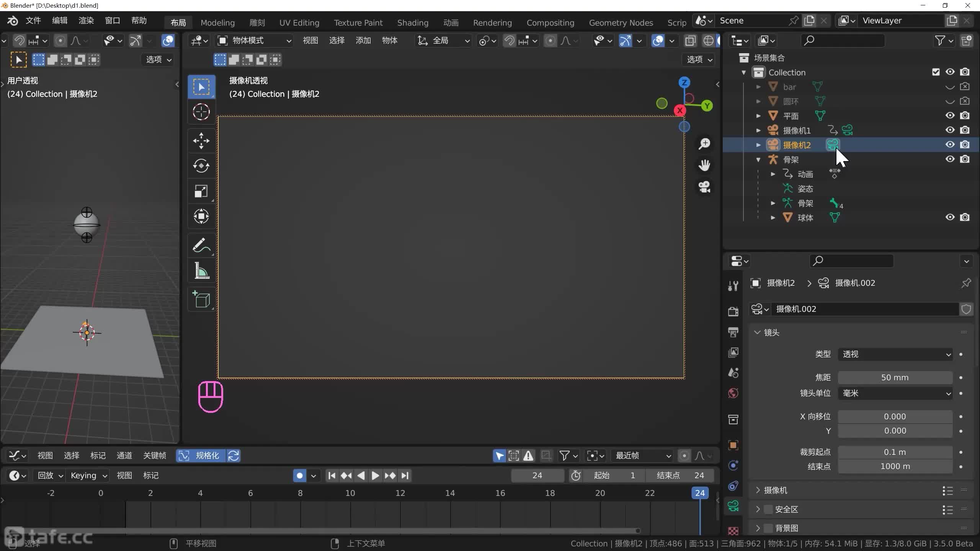Select the Measure tool
This screenshot has width=980, height=551.
tap(201, 271)
